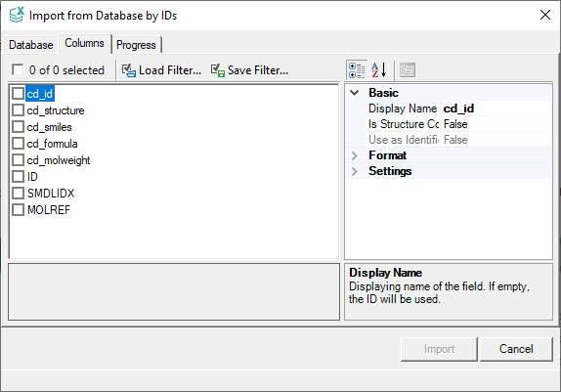Toggle the select-all checkbox beside '0 of 0 selected'

coord(18,69)
